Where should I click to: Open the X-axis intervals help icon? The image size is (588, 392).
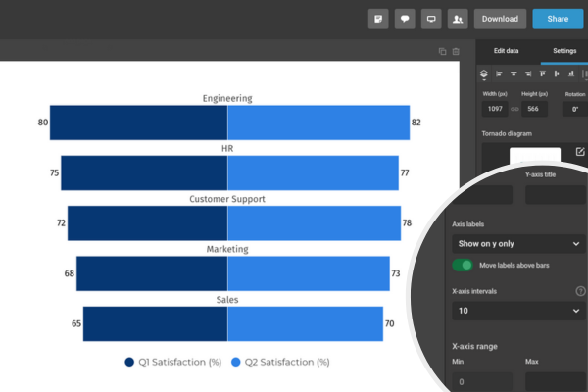(x=580, y=291)
